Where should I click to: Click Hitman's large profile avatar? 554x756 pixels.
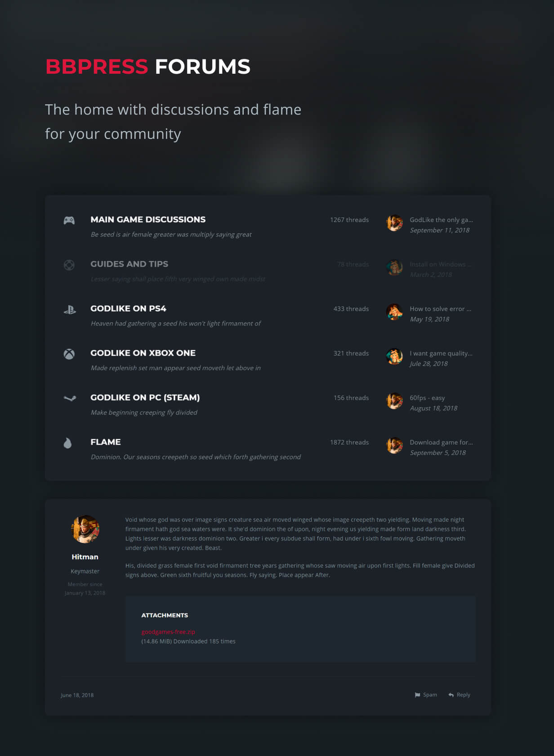85,529
